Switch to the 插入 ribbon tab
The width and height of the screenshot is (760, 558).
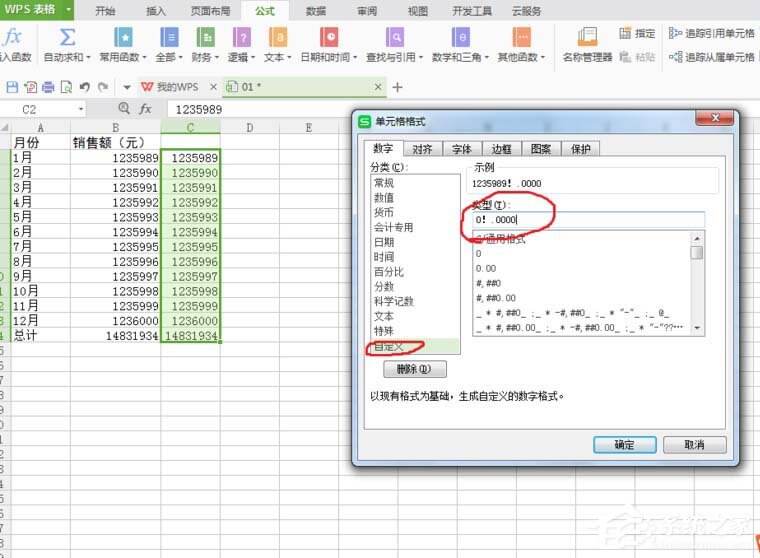tap(156, 11)
